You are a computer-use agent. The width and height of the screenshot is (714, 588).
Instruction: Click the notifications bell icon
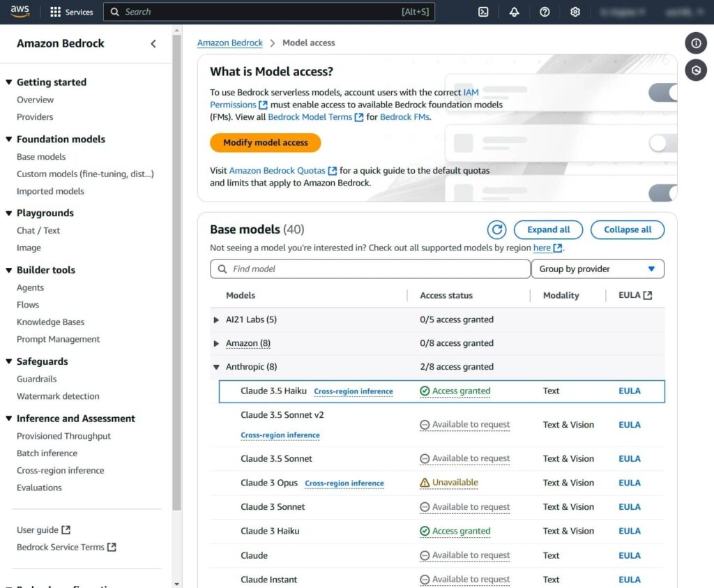[514, 12]
